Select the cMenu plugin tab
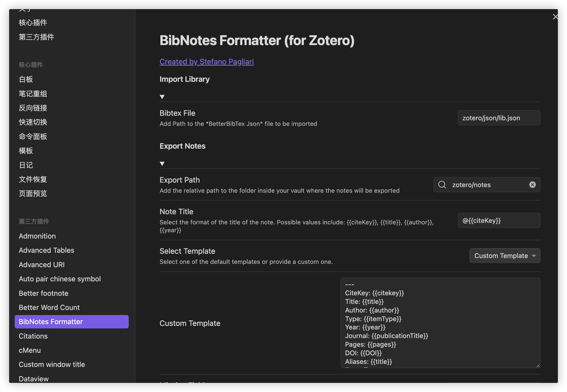 pyautogui.click(x=30, y=350)
